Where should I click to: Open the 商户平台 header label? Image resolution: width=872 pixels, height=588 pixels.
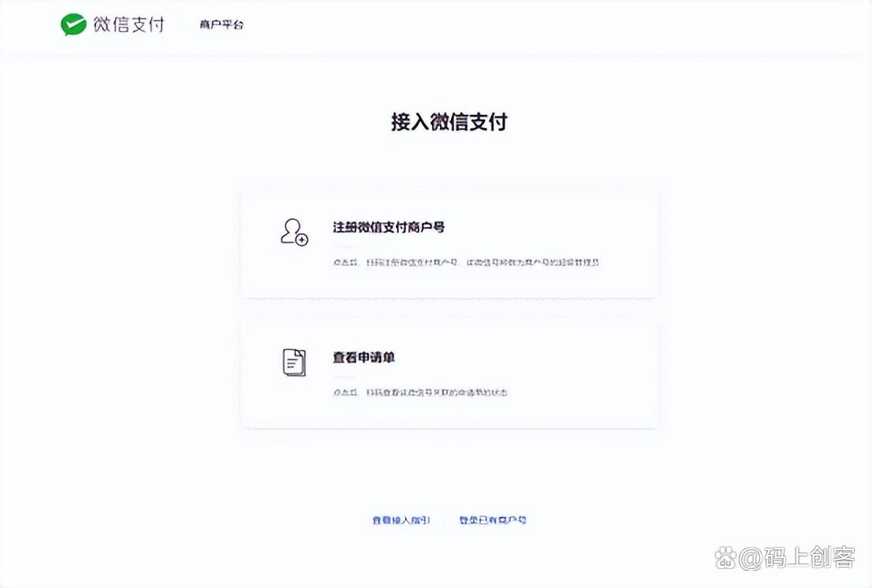click(x=222, y=24)
